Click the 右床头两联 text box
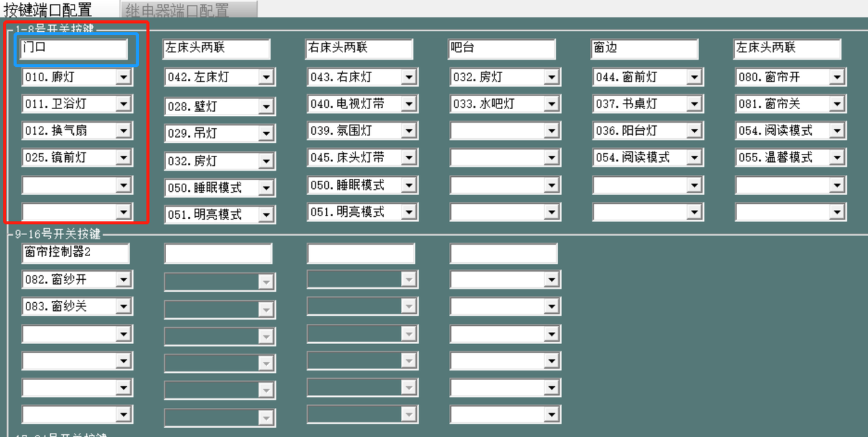The height and width of the screenshot is (437, 868). pyautogui.click(x=359, y=49)
